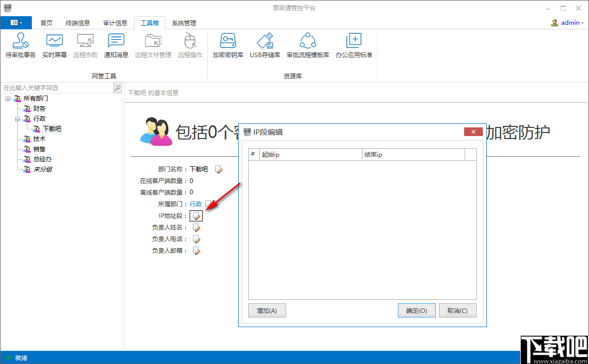This screenshot has height=364, width=589.
Task: Click the 网管工具 ribbon group label
Action: coord(104,76)
